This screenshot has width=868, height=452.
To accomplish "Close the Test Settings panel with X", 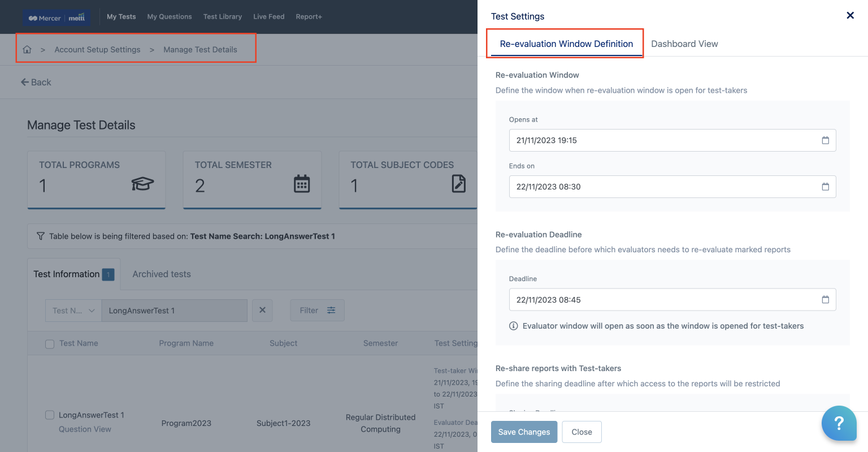I will (850, 16).
